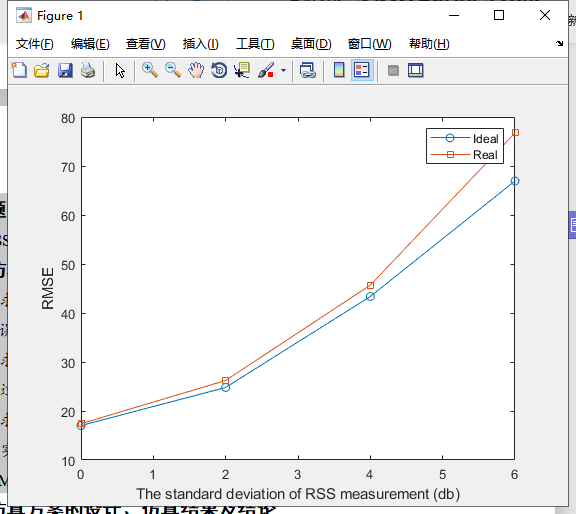
Task: Close the Figure 1 window
Action: 545,15
